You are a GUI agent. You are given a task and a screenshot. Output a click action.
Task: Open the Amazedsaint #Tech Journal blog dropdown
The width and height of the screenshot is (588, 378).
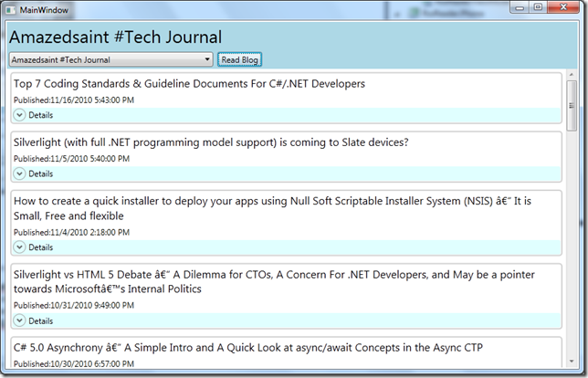111,59
